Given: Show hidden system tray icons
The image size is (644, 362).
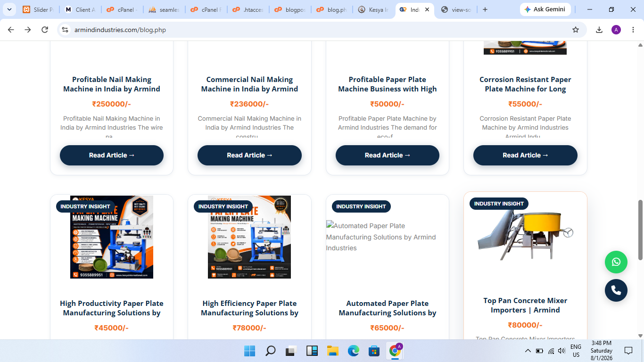Looking at the screenshot, I should click(x=528, y=351).
